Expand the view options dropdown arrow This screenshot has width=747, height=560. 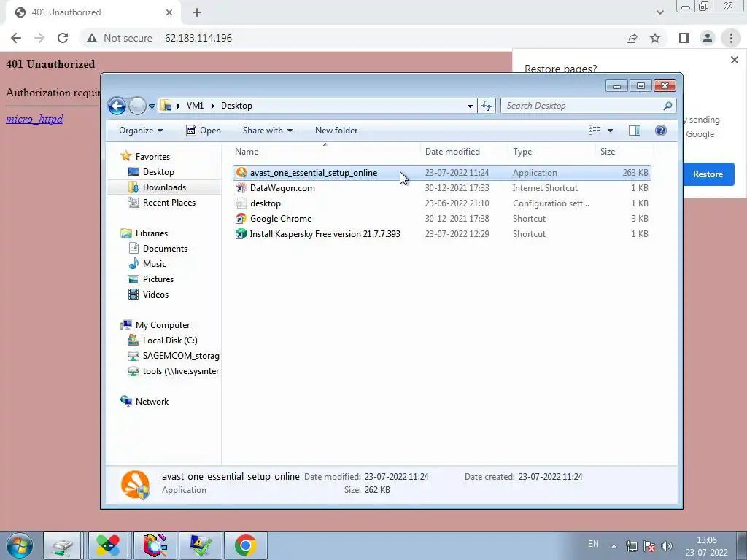click(610, 131)
